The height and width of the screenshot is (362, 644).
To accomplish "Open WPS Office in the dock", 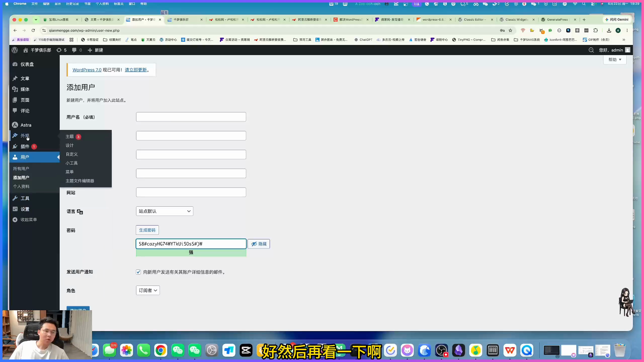I will (x=510, y=350).
